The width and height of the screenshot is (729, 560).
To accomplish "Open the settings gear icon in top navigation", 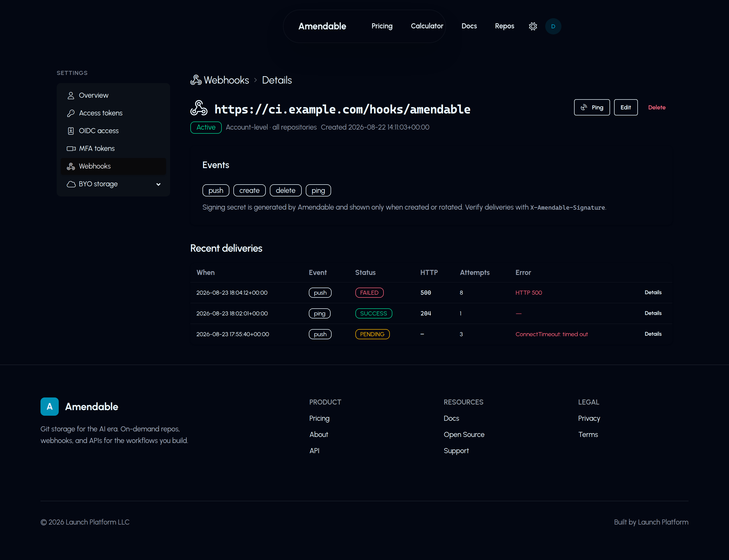I will click(x=533, y=26).
